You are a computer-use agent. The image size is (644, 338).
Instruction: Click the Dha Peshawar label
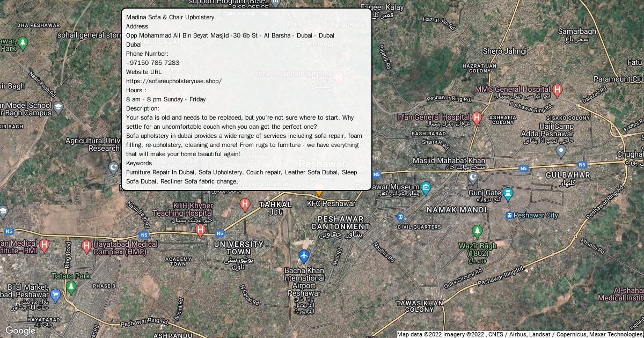coord(38,25)
